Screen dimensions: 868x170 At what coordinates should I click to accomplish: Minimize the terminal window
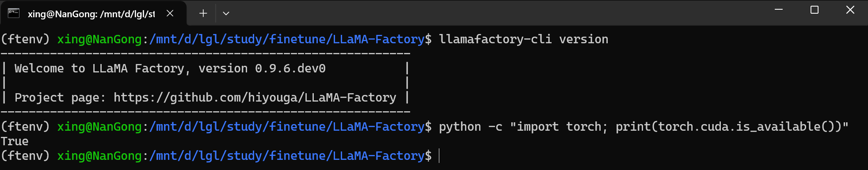[779, 10]
